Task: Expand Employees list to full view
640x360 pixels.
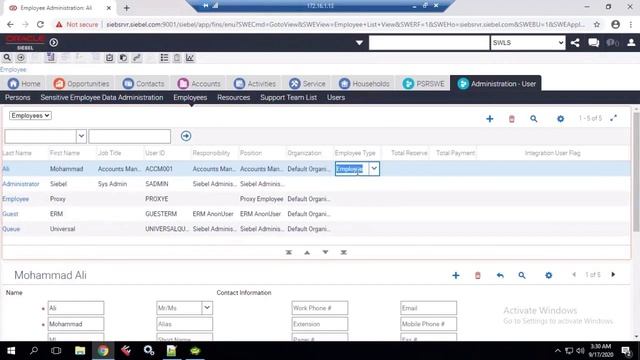Action: pos(613,118)
